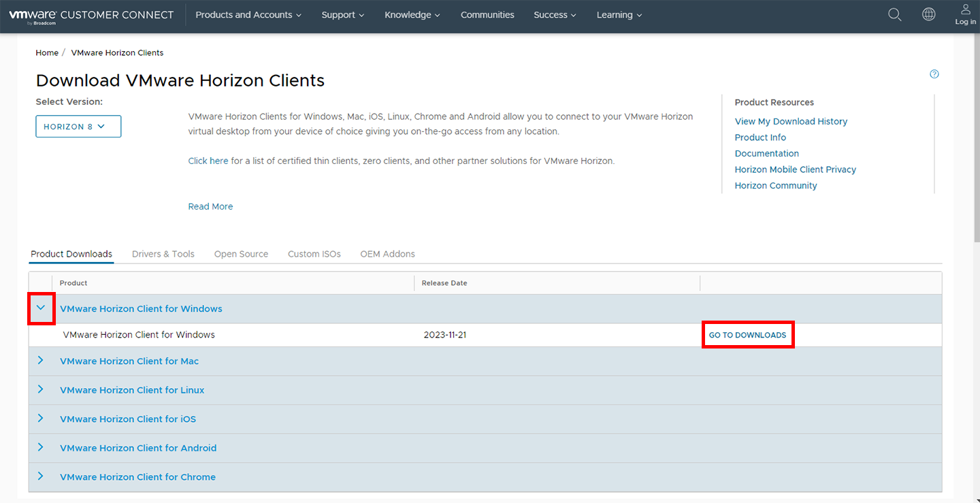
Task: Click VMware Horizon Clients breadcrumb
Action: click(x=117, y=52)
